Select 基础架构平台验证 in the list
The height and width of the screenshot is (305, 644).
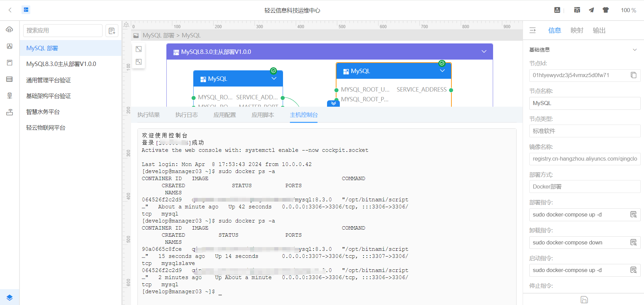tap(71, 96)
